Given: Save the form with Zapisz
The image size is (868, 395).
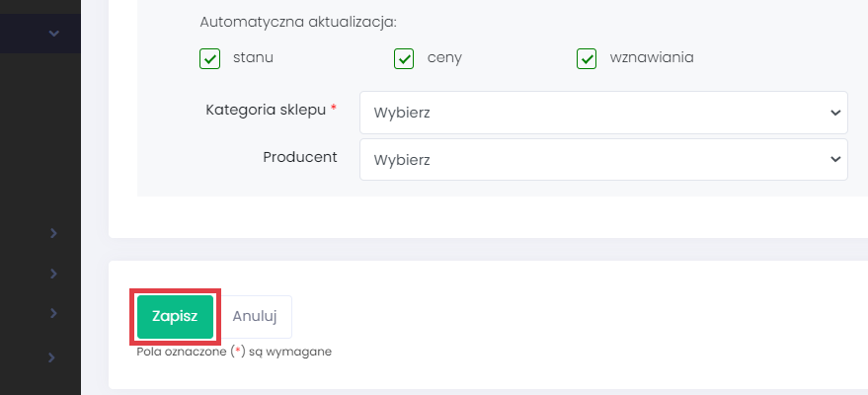Looking at the screenshot, I should pos(175,316).
